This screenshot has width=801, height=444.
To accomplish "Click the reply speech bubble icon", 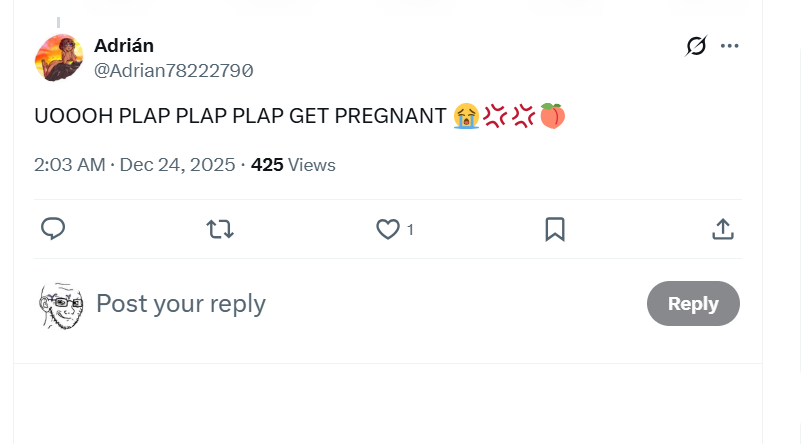I will click(53, 229).
